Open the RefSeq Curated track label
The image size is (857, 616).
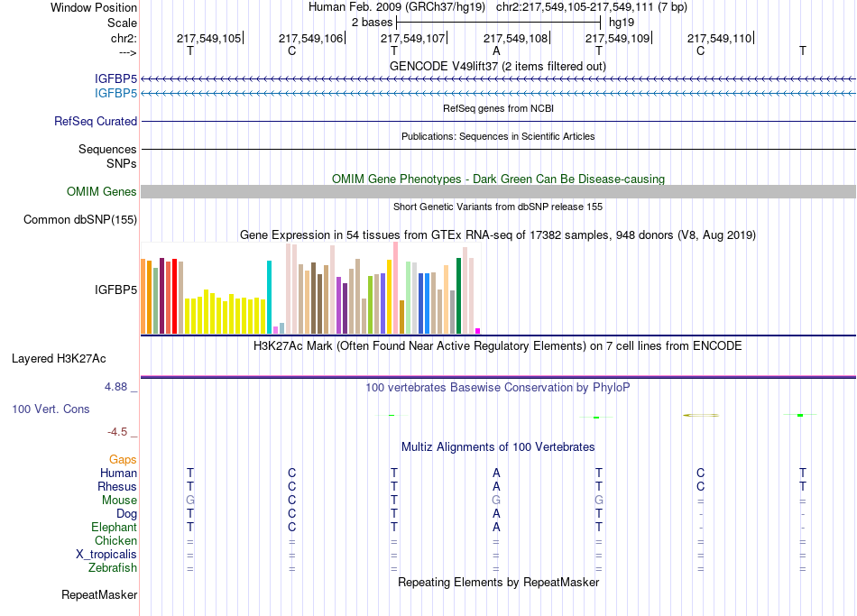[x=96, y=122]
